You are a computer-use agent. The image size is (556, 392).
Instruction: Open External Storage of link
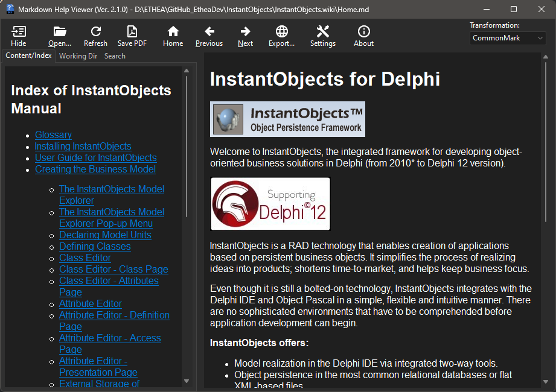[99, 384]
